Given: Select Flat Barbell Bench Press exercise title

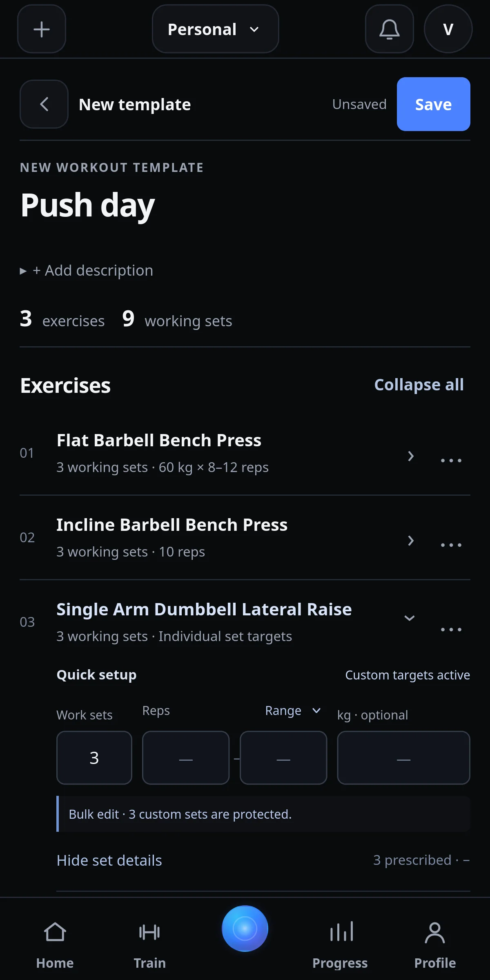Looking at the screenshot, I should click(x=159, y=440).
